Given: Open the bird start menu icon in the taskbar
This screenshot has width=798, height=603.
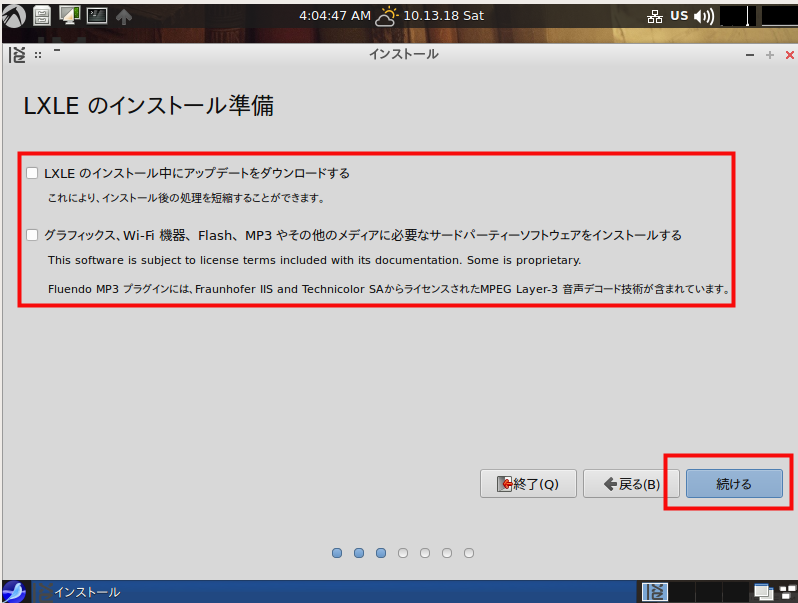Looking at the screenshot, I should (x=14, y=592).
